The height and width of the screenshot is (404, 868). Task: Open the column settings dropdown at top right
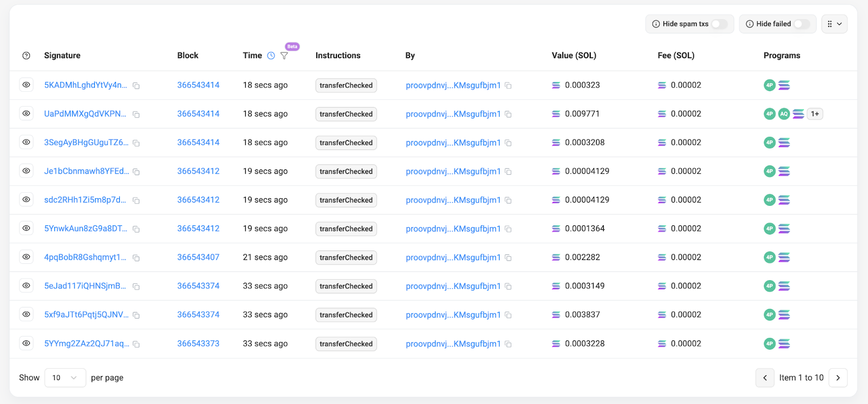coord(834,24)
